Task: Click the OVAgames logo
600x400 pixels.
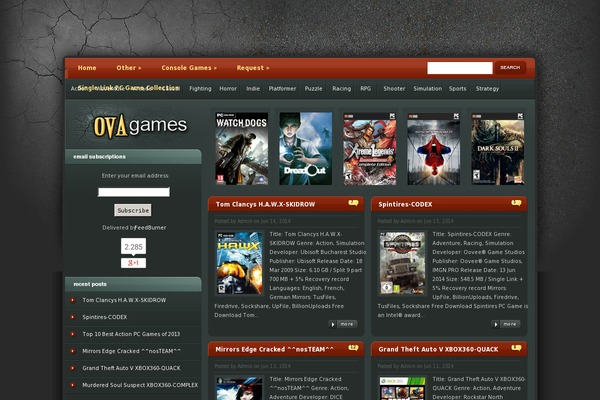Action: pyautogui.click(x=140, y=126)
